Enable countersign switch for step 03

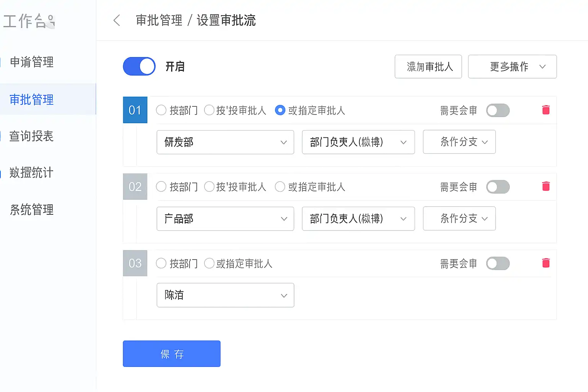498,263
